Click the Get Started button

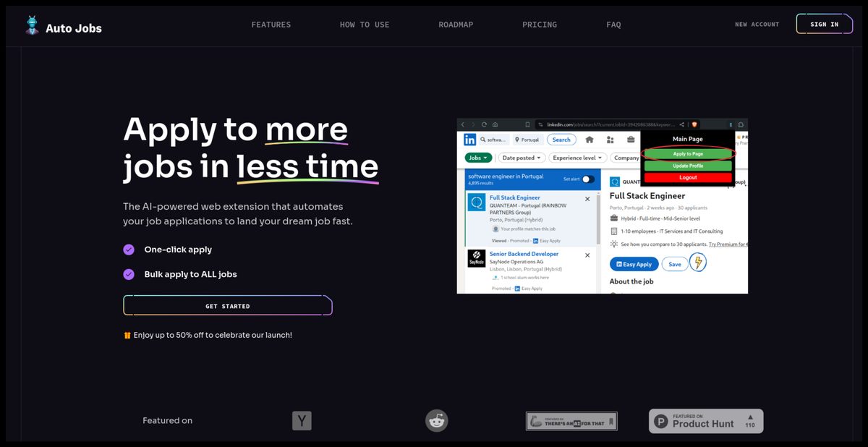(228, 306)
